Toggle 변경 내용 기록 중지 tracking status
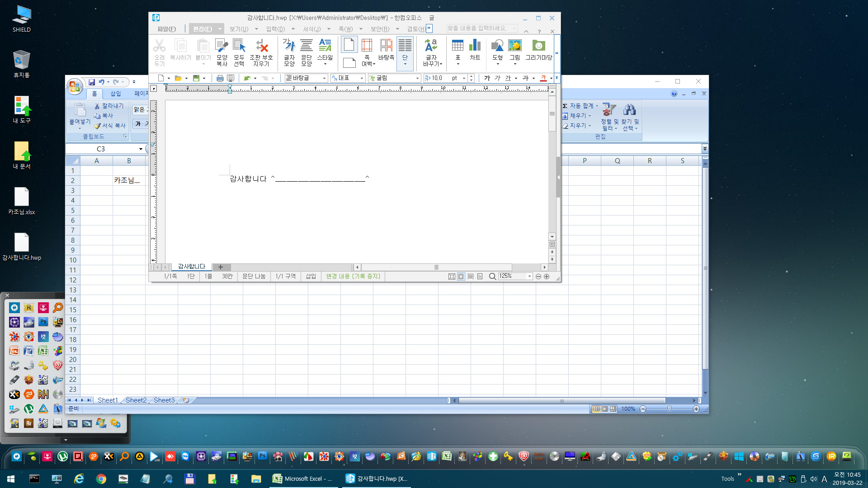Viewport: 868px width, 488px height. 353,277
